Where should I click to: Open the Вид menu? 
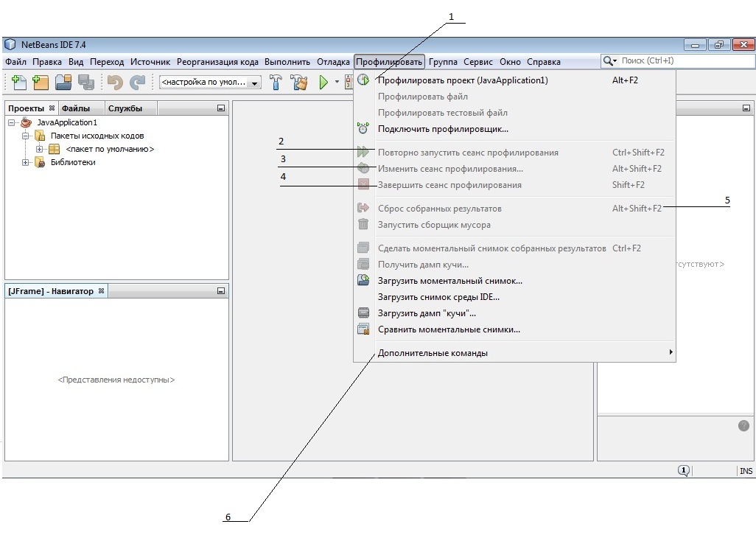[x=76, y=62]
